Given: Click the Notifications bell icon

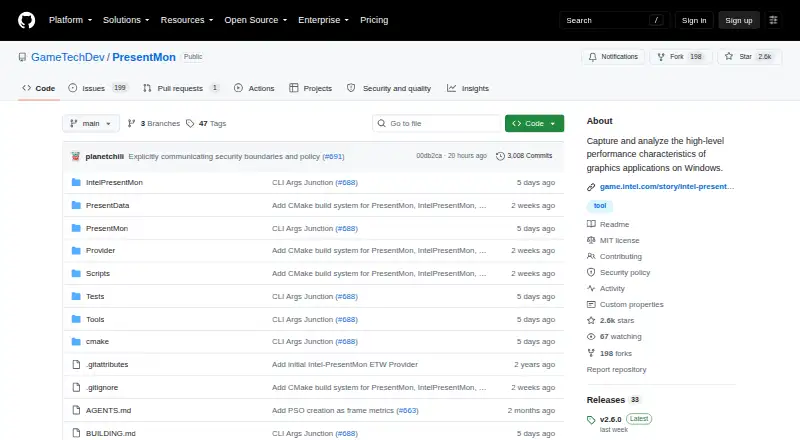Looking at the screenshot, I should click(x=592, y=57).
